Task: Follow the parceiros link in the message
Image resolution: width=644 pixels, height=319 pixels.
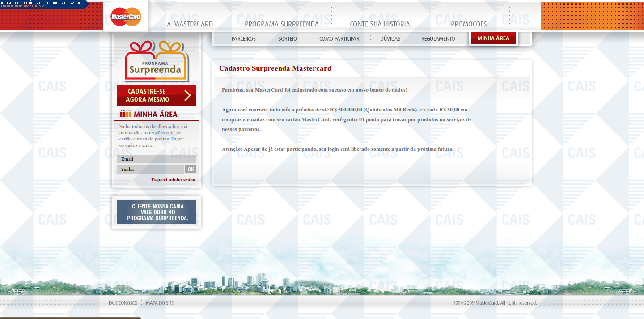Action: click(249, 129)
